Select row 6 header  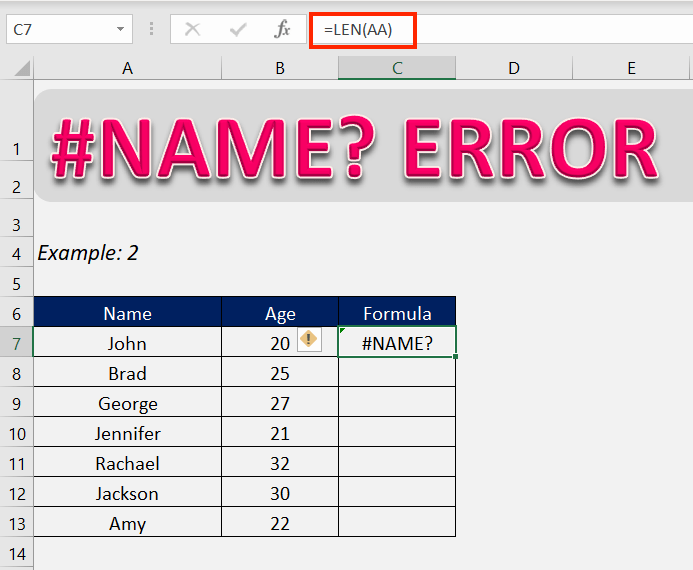(x=16, y=312)
